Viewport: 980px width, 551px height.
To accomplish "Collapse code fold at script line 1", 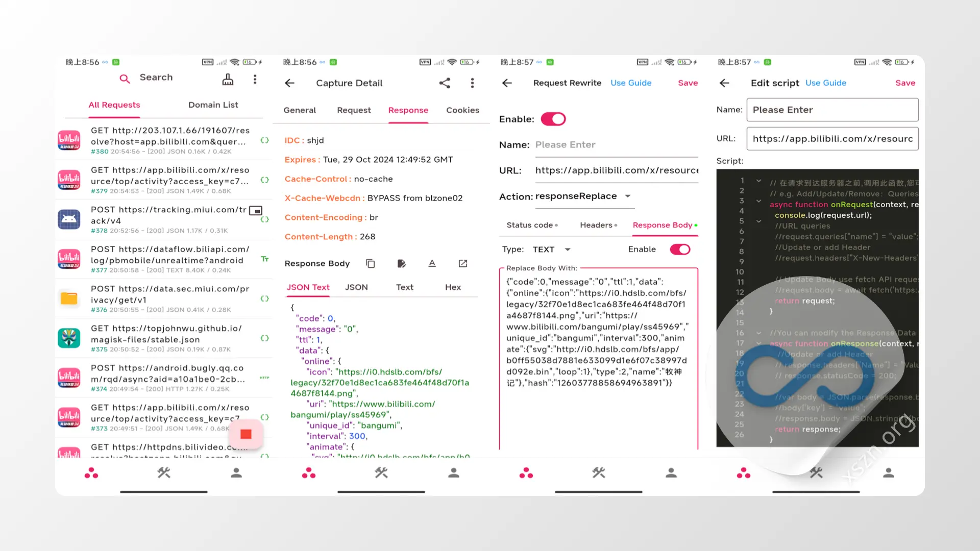I will click(758, 181).
